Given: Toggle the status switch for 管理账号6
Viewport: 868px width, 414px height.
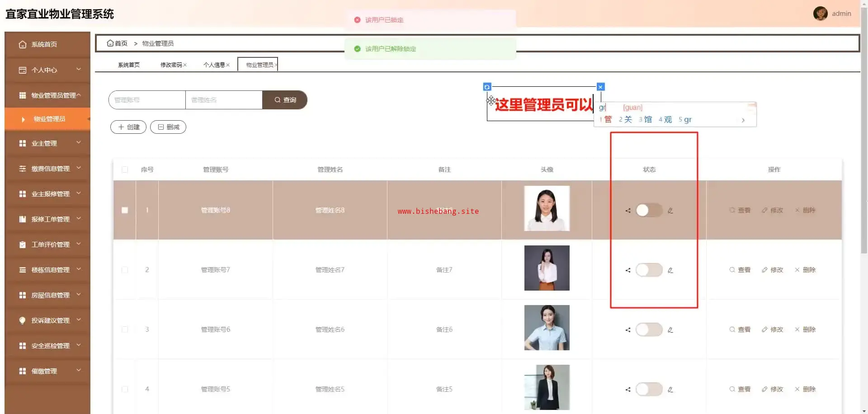Looking at the screenshot, I should [649, 330].
